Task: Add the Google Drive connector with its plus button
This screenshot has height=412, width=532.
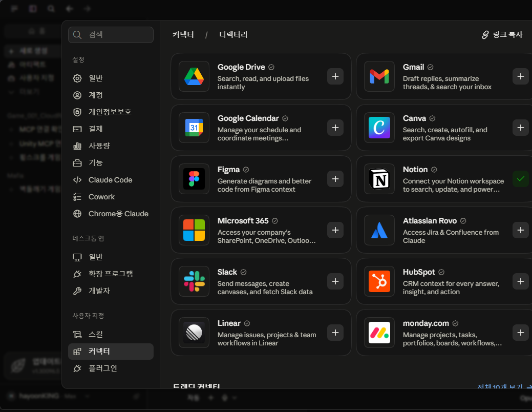Action: [335, 76]
